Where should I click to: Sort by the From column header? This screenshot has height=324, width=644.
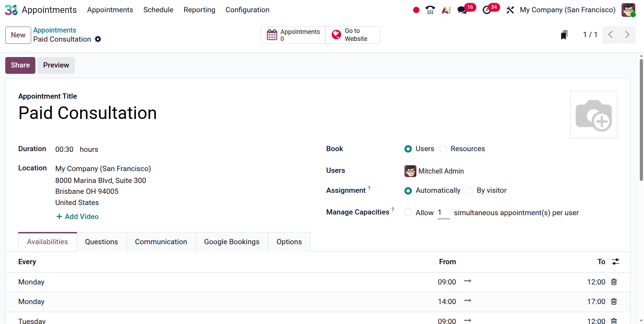point(448,262)
